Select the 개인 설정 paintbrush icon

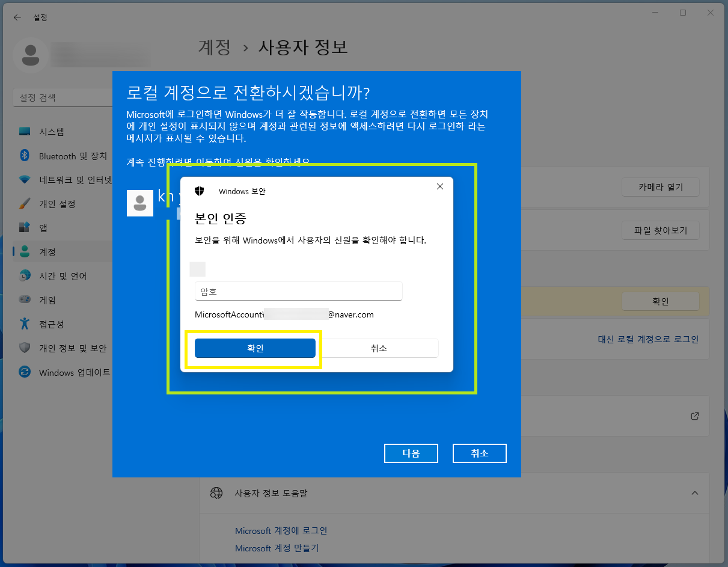(25, 204)
